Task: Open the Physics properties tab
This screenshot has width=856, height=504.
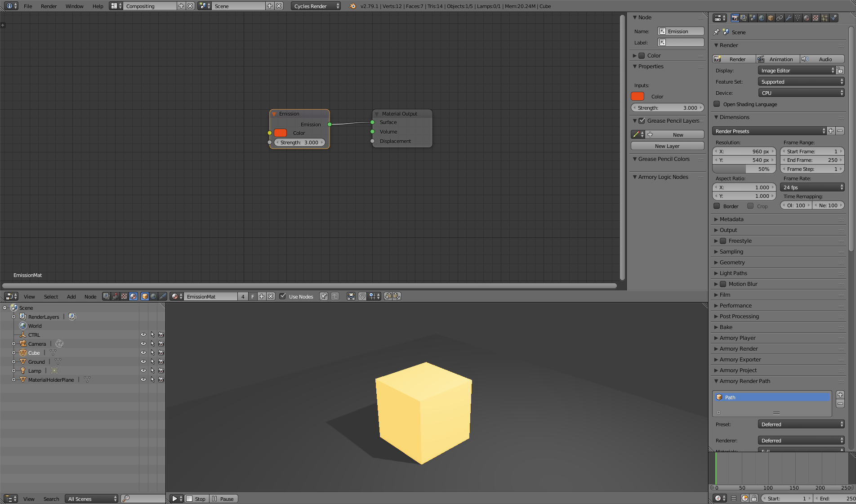Action: (834, 18)
